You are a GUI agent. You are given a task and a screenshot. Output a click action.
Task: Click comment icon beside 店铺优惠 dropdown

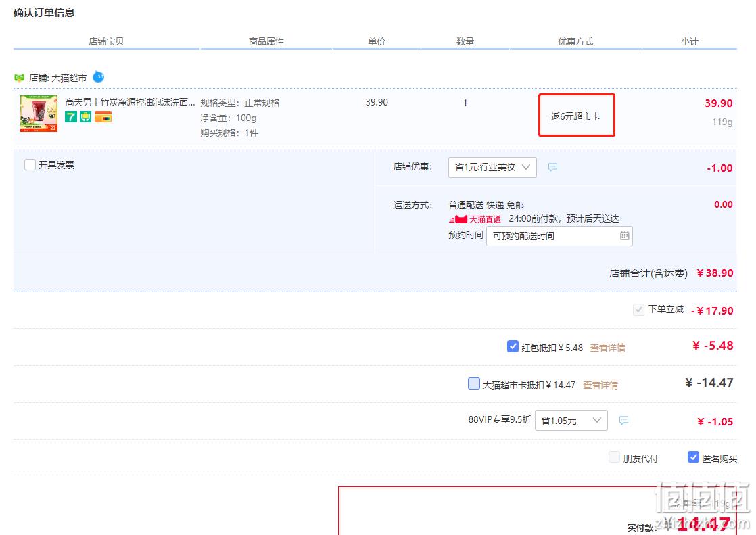point(553,167)
